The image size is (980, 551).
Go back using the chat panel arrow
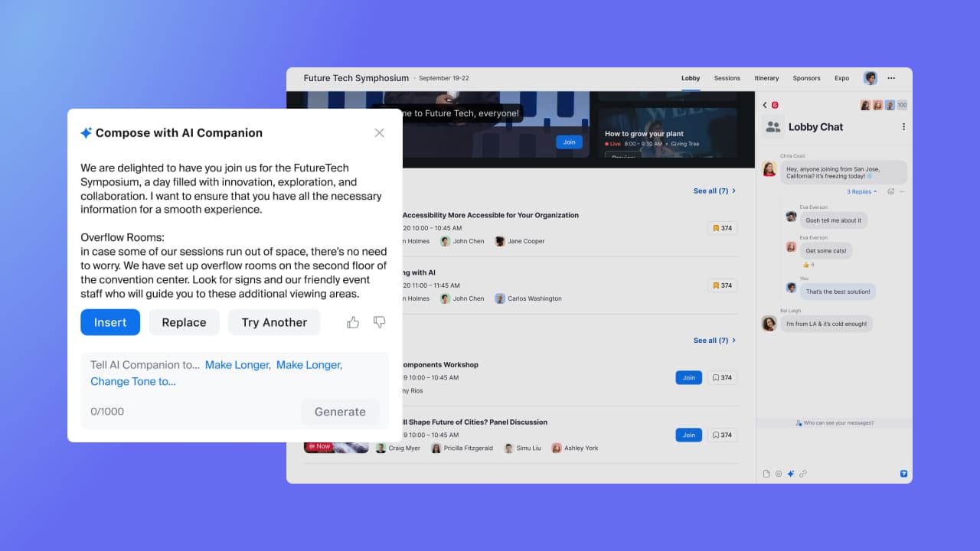coord(765,105)
